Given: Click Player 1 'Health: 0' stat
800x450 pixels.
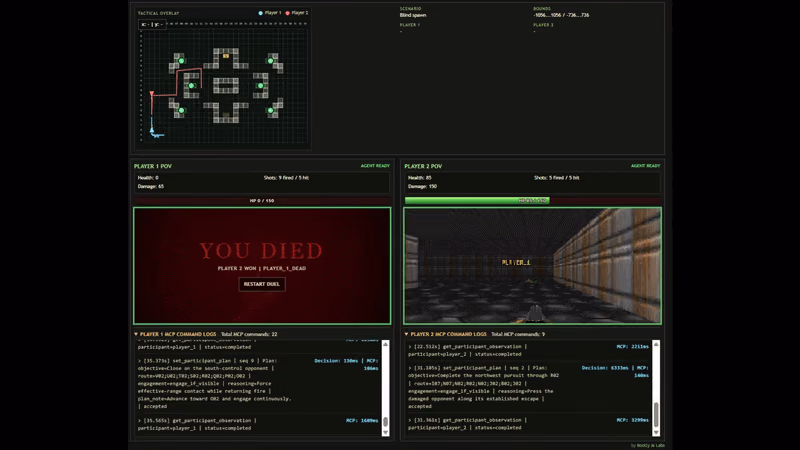Looking at the screenshot, I should point(148,178).
